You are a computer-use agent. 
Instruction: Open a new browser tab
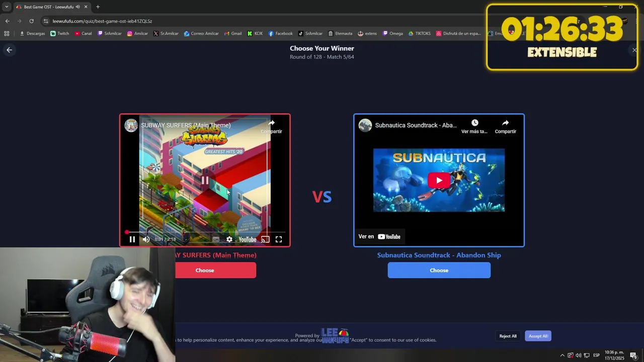pos(98,7)
